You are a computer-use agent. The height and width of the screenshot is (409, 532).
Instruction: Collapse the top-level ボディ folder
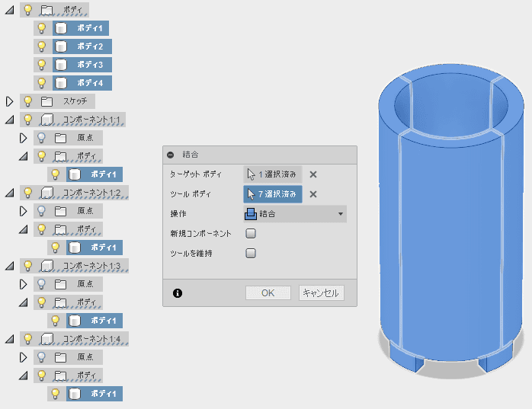[x=9, y=10]
